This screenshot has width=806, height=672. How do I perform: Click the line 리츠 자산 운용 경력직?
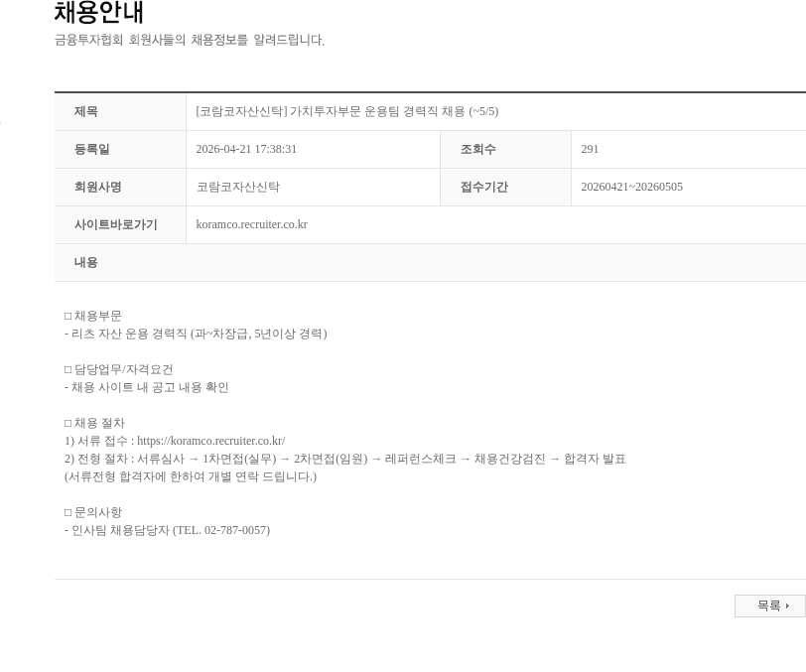196,334
